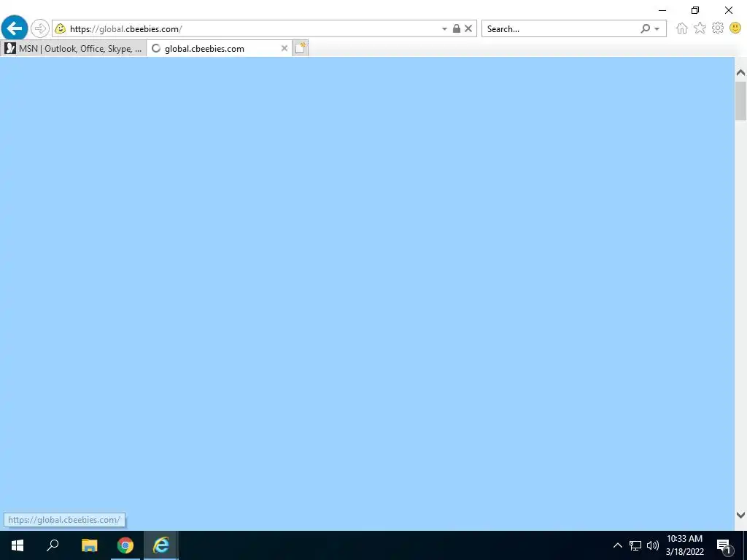Click the smiley feedback icon
Image resolution: width=747 pixels, height=560 pixels.
tap(735, 28)
